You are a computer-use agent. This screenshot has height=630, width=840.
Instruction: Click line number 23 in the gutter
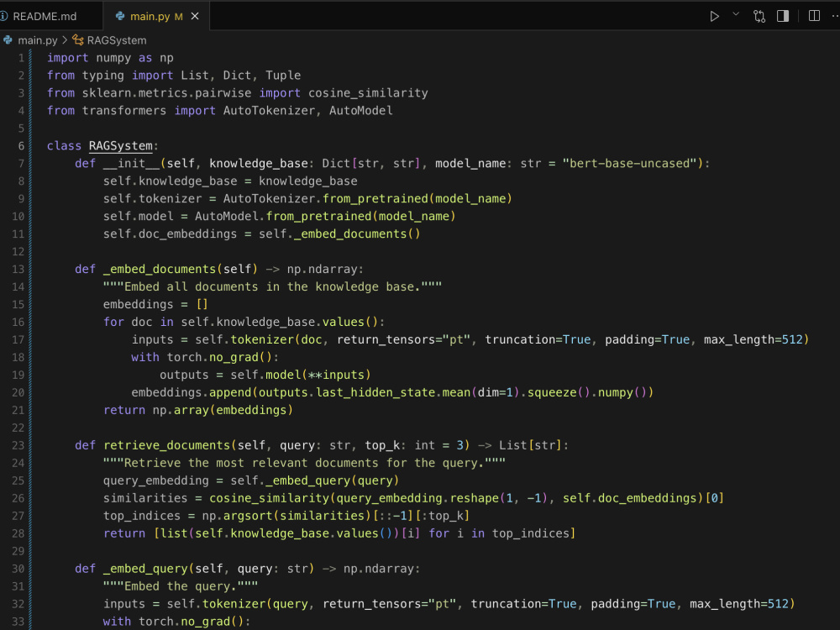click(18, 445)
